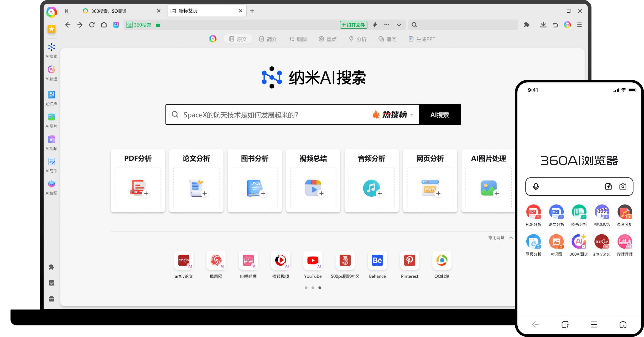644x337 pixels.
Task: Tap the camera icon in phone search box
Action: tap(623, 187)
